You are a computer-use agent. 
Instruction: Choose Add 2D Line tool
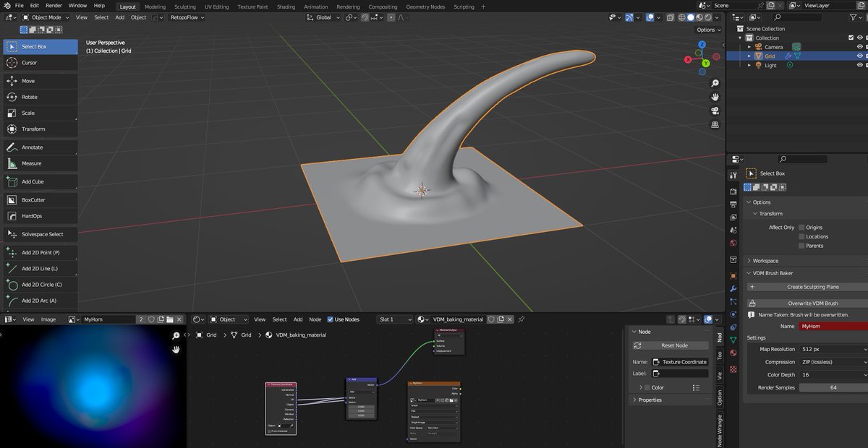tap(40, 269)
